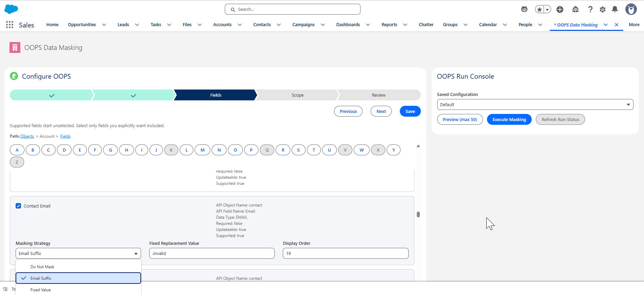The image size is (644, 295).
Task: Open the Setup gear icon
Action: [602, 9]
